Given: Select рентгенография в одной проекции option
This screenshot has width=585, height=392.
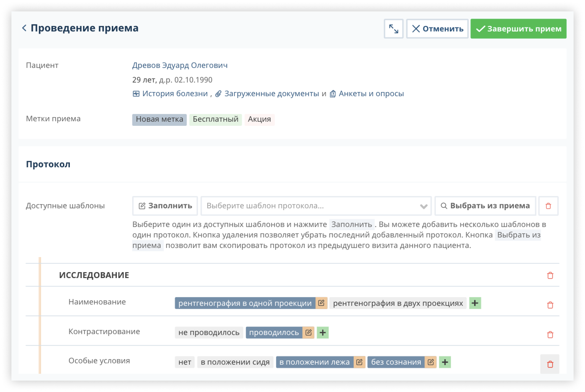Looking at the screenshot, I should click(x=245, y=303).
